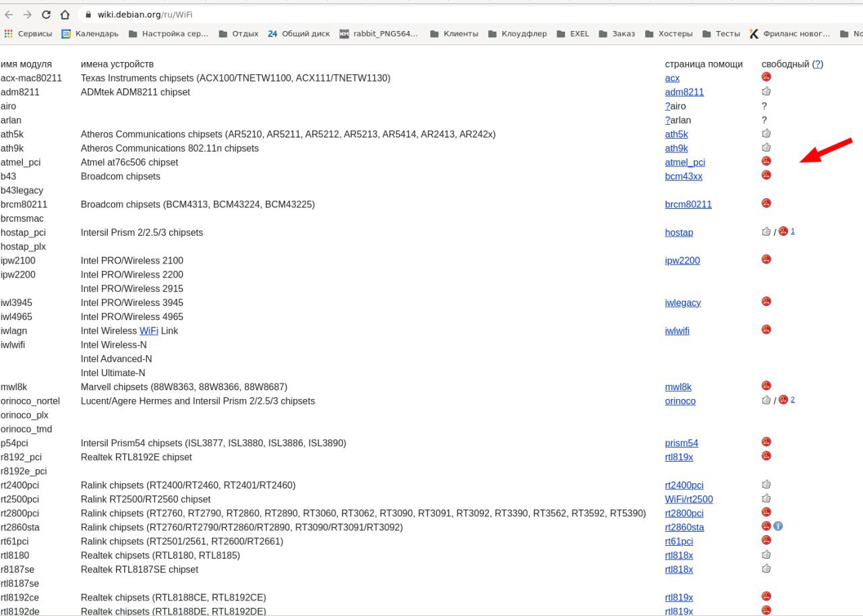Open the bcm43xx help link

(684, 177)
